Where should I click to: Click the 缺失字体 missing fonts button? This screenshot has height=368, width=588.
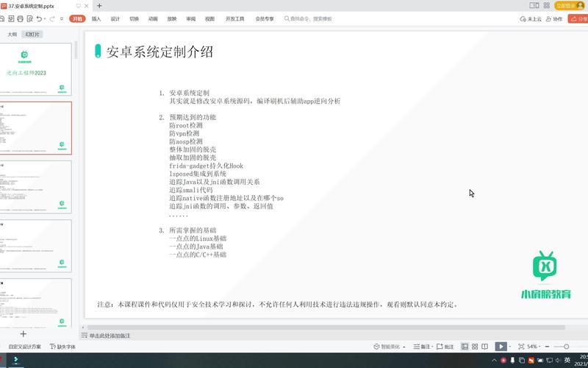[x=62, y=347]
